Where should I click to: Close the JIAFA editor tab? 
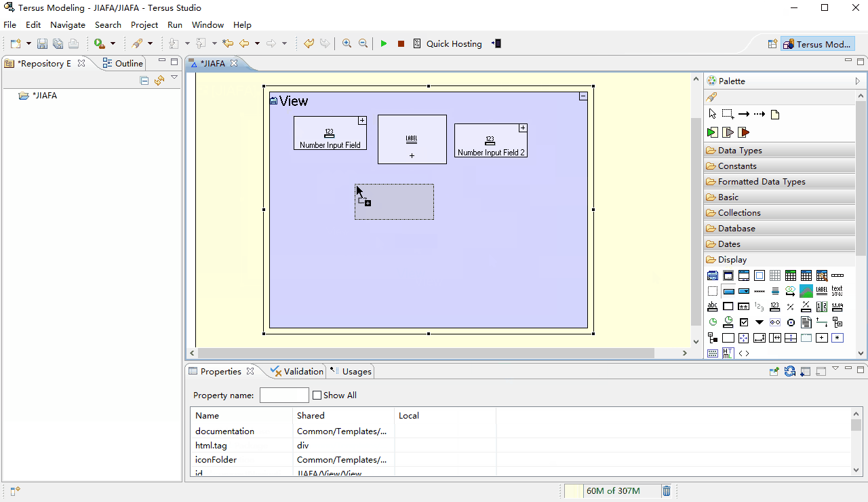[x=234, y=63]
